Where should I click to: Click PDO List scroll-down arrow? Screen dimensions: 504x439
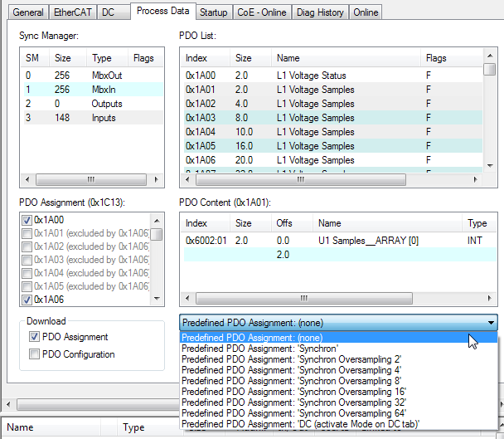[490, 166]
